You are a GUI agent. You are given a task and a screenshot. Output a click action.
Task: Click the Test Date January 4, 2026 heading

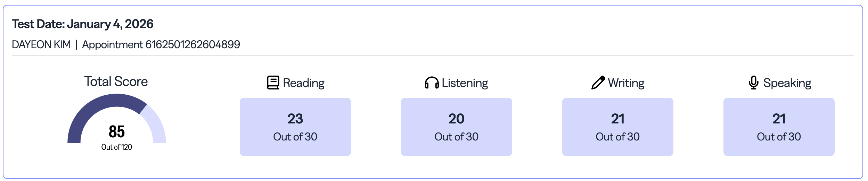pyautogui.click(x=83, y=24)
